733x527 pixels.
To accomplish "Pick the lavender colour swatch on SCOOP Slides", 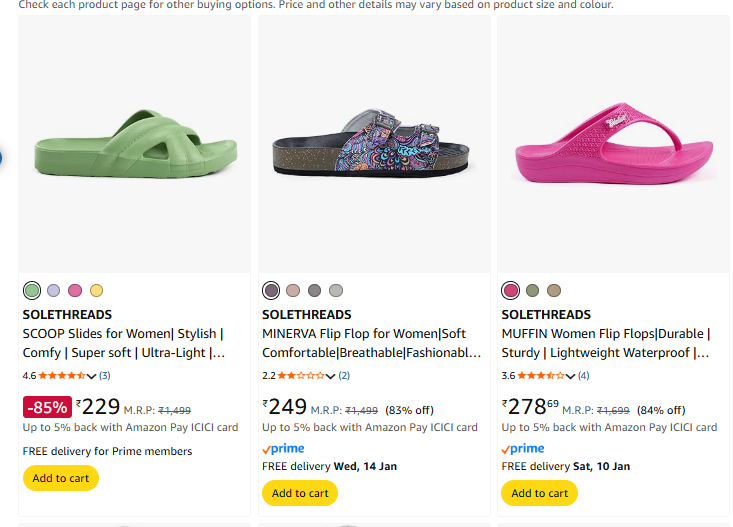I will point(54,291).
